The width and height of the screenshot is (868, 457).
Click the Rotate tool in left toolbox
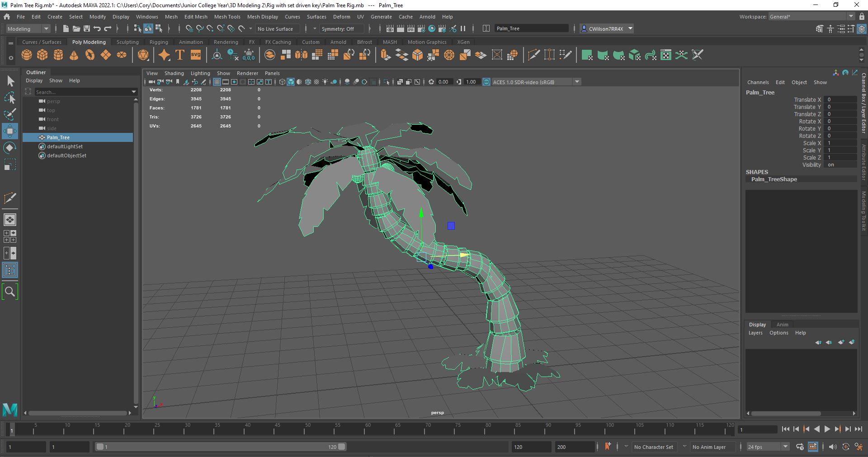pos(10,148)
